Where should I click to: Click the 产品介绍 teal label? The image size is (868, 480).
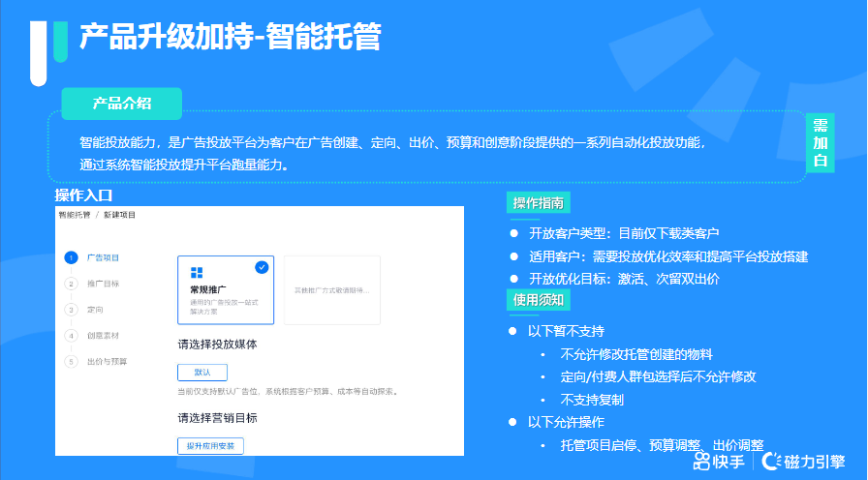click(x=121, y=104)
